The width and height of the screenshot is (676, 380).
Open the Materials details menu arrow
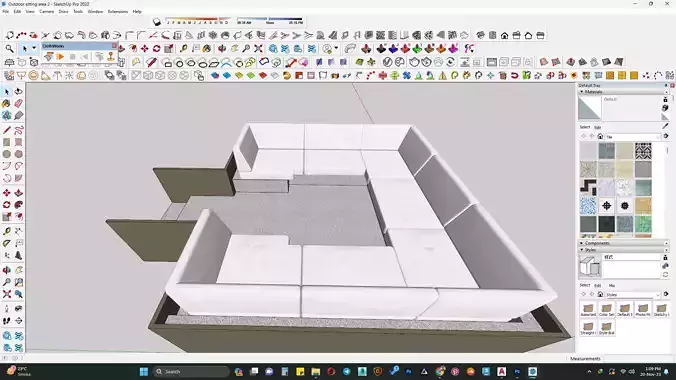(x=666, y=136)
